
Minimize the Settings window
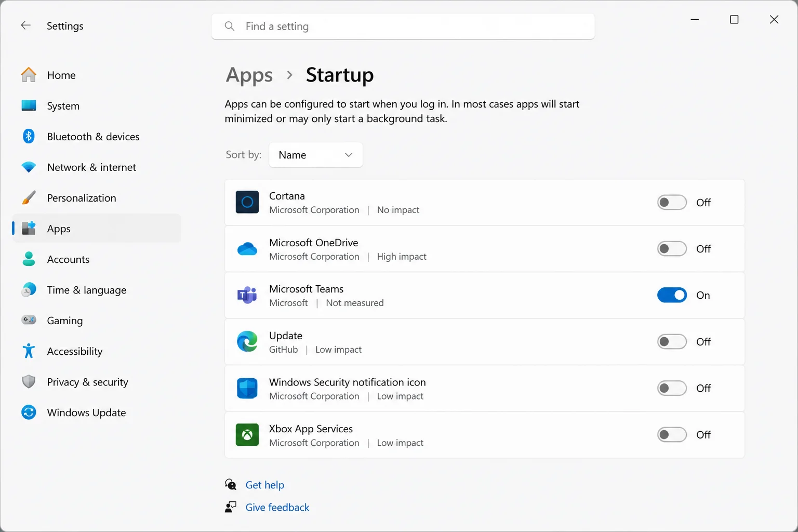(x=695, y=19)
